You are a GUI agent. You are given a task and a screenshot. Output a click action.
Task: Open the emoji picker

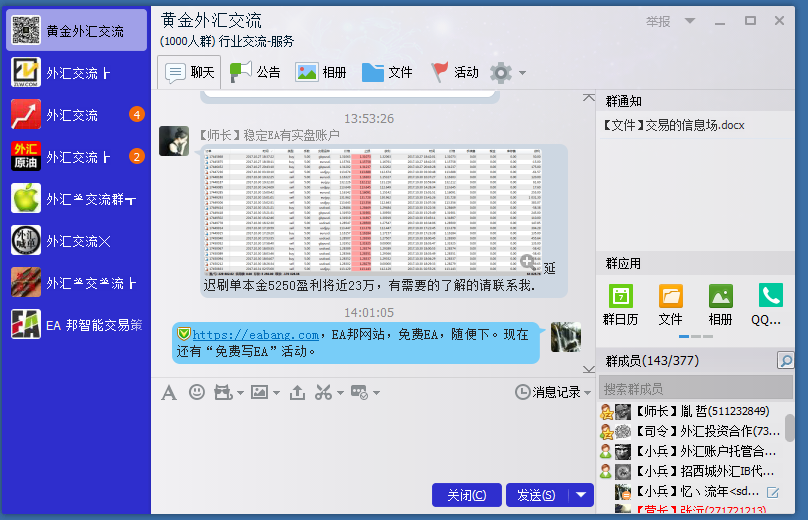point(197,392)
